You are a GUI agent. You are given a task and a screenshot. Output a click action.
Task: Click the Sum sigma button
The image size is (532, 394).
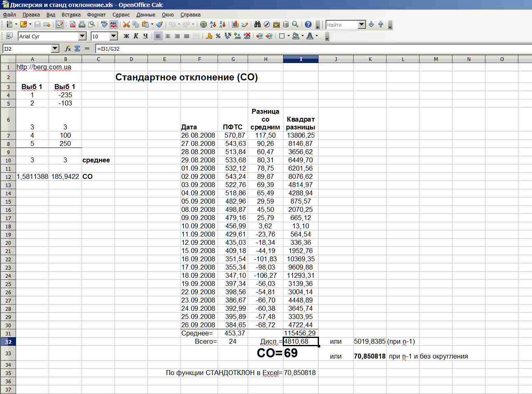click(77, 49)
